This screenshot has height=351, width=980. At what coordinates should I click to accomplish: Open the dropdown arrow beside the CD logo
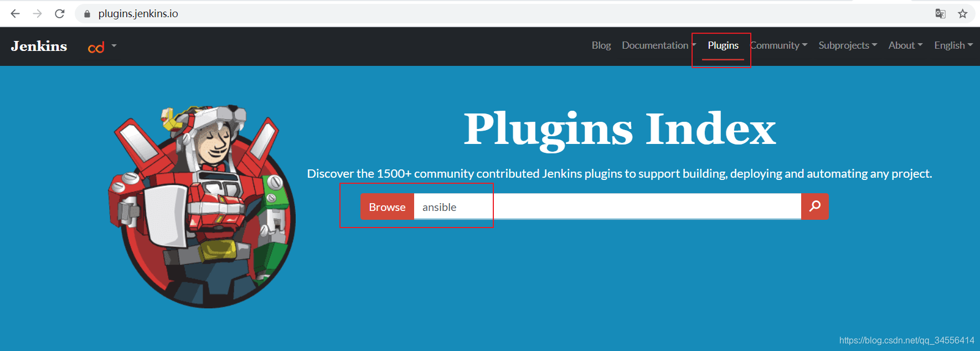114,45
